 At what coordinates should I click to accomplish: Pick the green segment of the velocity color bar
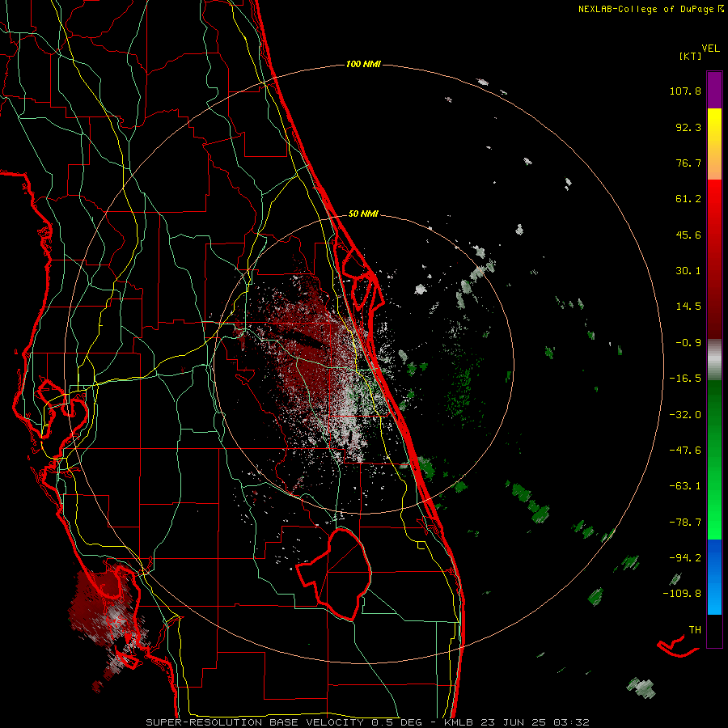pyautogui.click(x=714, y=459)
